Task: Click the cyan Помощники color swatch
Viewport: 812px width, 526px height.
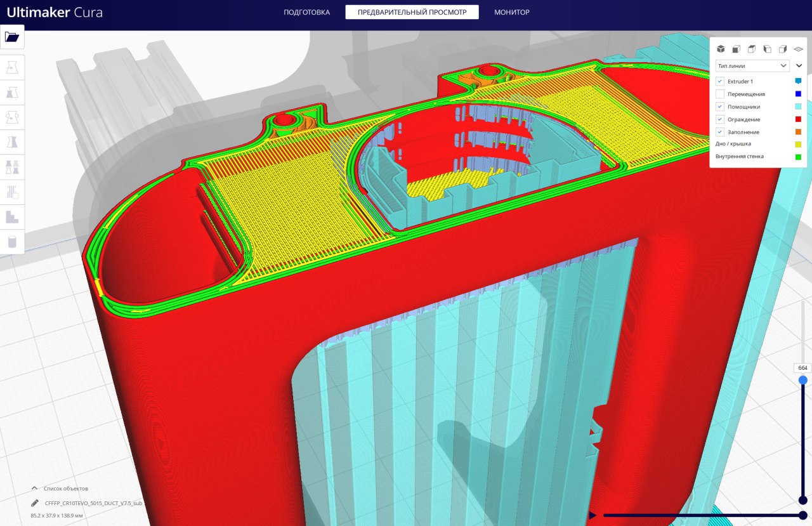Action: tap(798, 107)
